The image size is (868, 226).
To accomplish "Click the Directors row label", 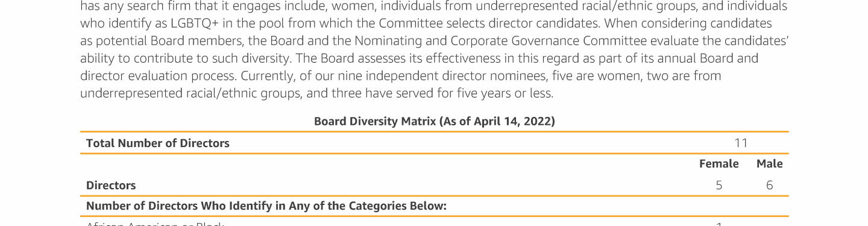I will tap(111, 186).
